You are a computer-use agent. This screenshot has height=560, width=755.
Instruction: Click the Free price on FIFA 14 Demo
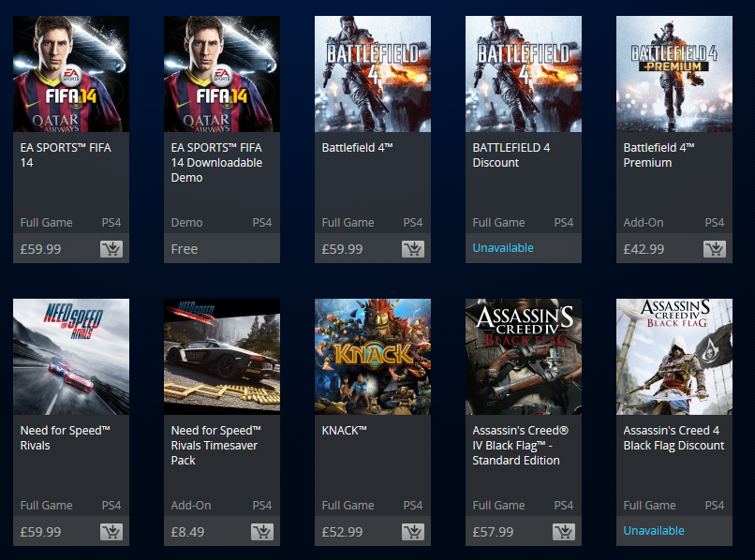point(185,249)
